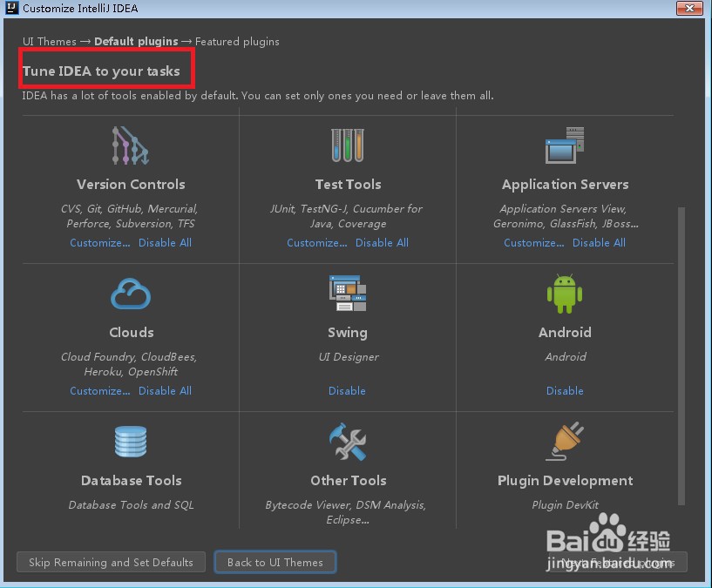Click the IntelliJ IDEA title bar logo
The width and height of the screenshot is (712, 588).
pos(12,8)
